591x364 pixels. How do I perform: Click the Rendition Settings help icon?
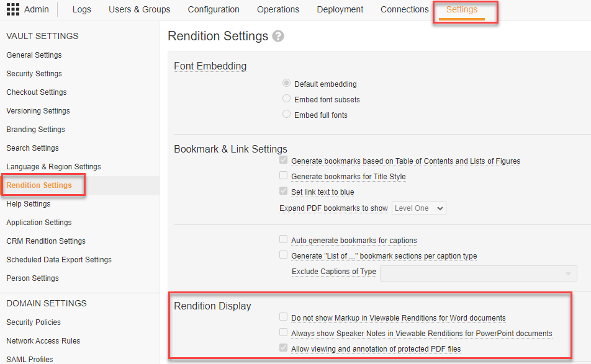click(x=278, y=37)
